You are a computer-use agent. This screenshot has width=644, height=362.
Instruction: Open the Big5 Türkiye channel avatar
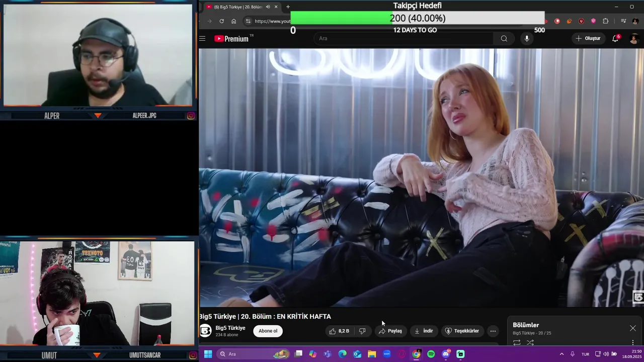coord(205,331)
